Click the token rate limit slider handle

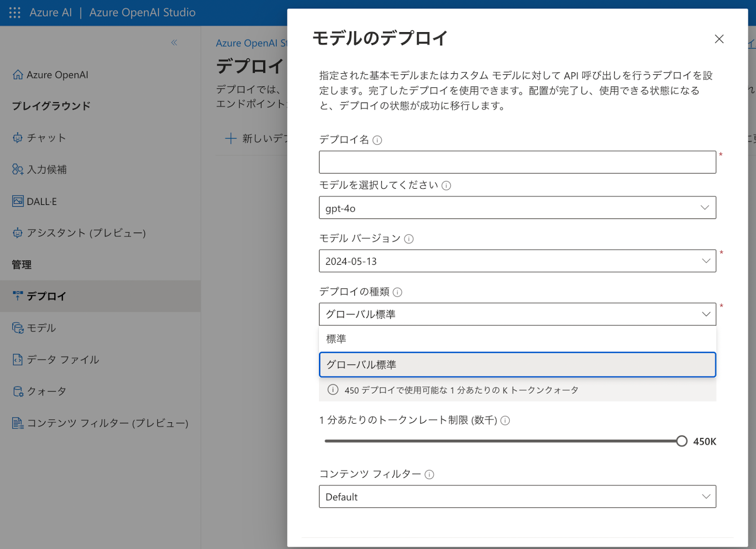point(681,441)
